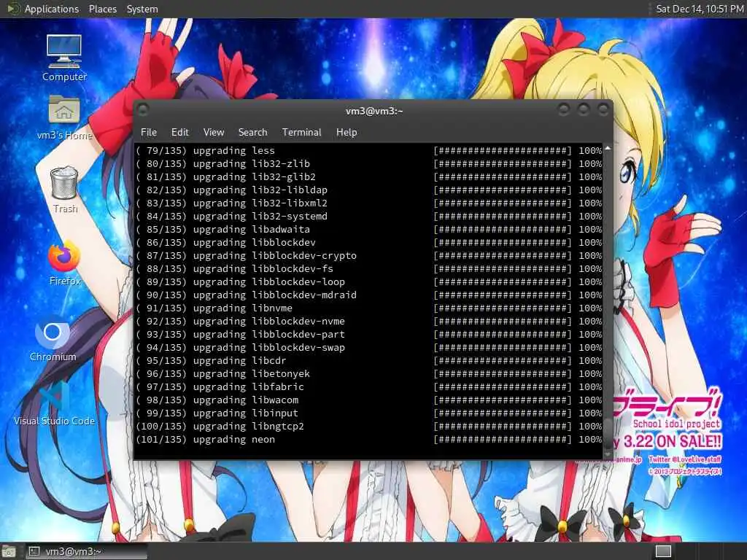Click the workspace switcher in bottom panel

point(663,551)
